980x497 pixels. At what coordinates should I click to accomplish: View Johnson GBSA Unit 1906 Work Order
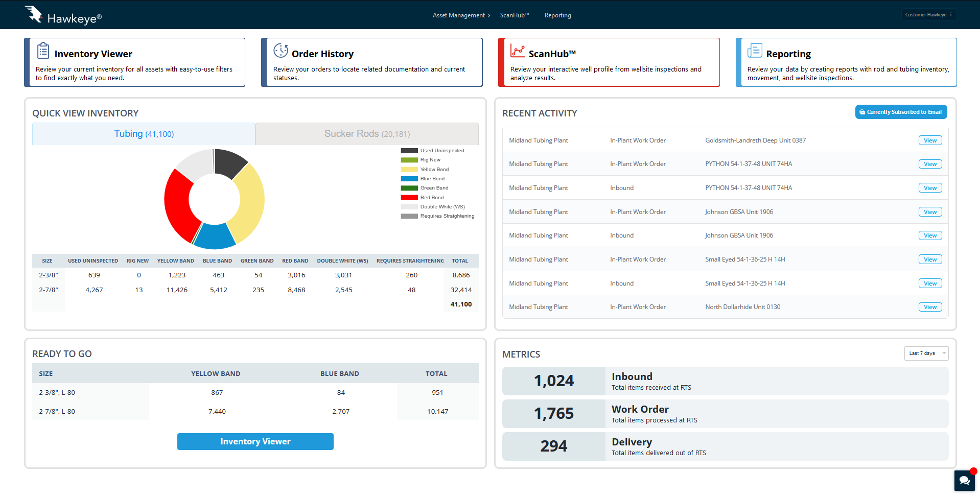tap(930, 212)
